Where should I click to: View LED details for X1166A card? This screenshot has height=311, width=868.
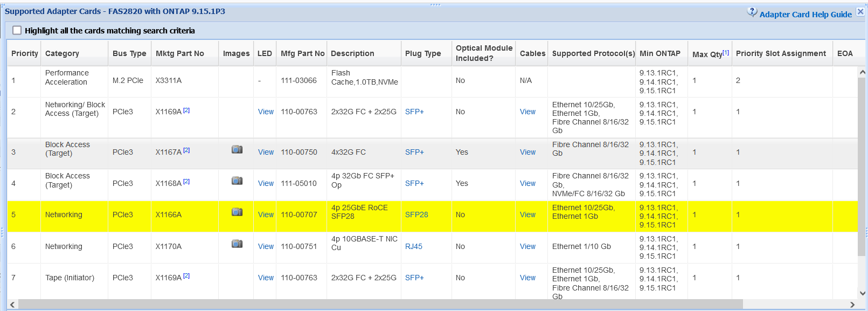click(266, 215)
